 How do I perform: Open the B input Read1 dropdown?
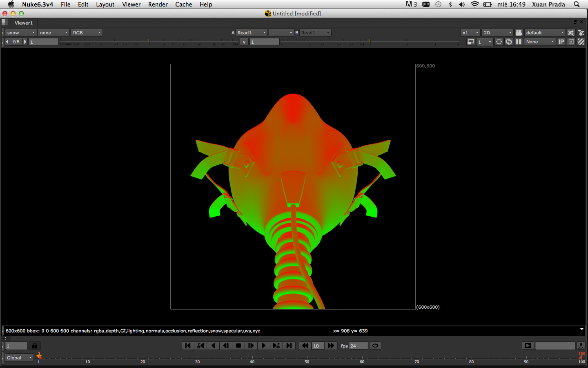click(x=315, y=33)
